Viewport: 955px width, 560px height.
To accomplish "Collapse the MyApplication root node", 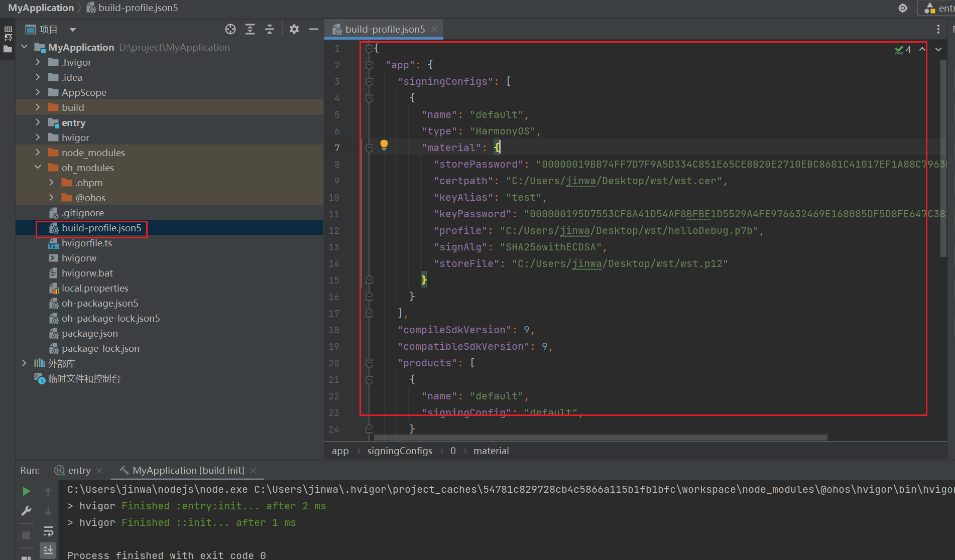I will 24,47.
